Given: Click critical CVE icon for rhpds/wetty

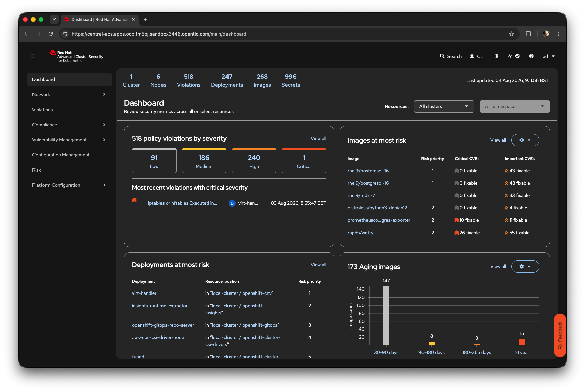Looking at the screenshot, I should [457, 233].
